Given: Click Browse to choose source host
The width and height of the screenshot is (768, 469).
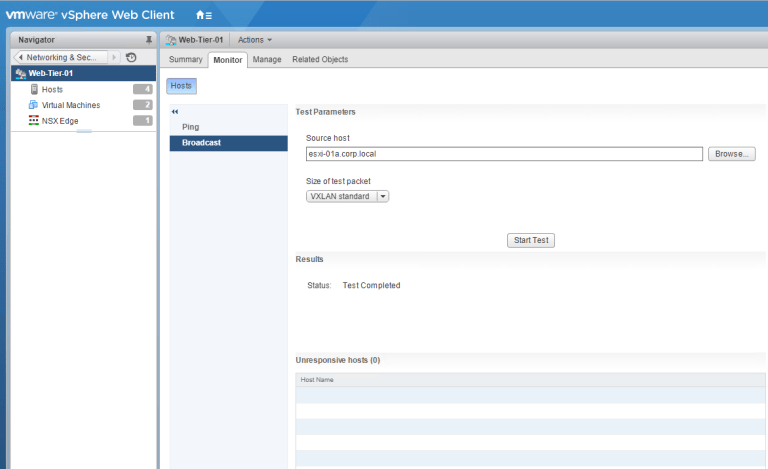Looking at the screenshot, I should 731,154.
